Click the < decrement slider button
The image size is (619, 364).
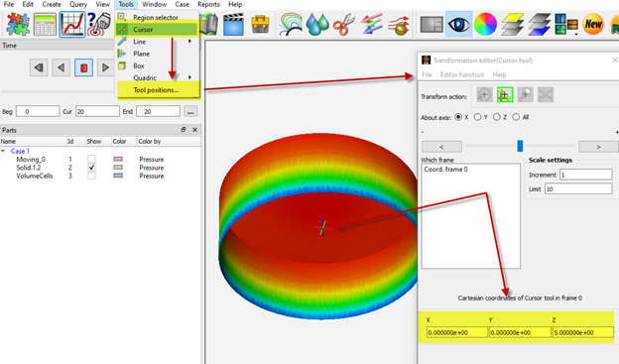[x=441, y=147]
